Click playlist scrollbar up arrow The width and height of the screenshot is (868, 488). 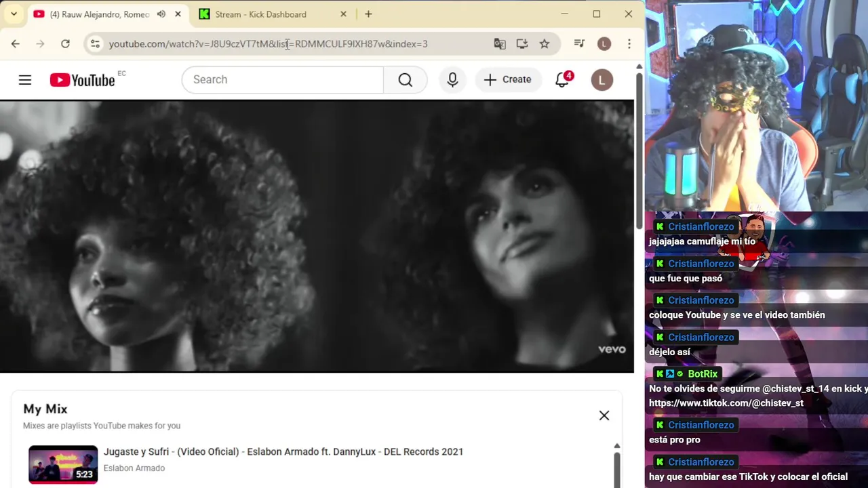click(617, 446)
